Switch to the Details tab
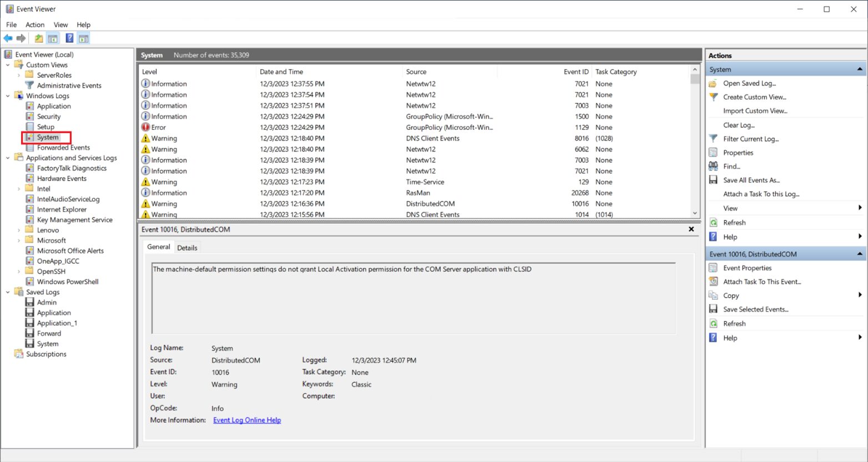 187,247
